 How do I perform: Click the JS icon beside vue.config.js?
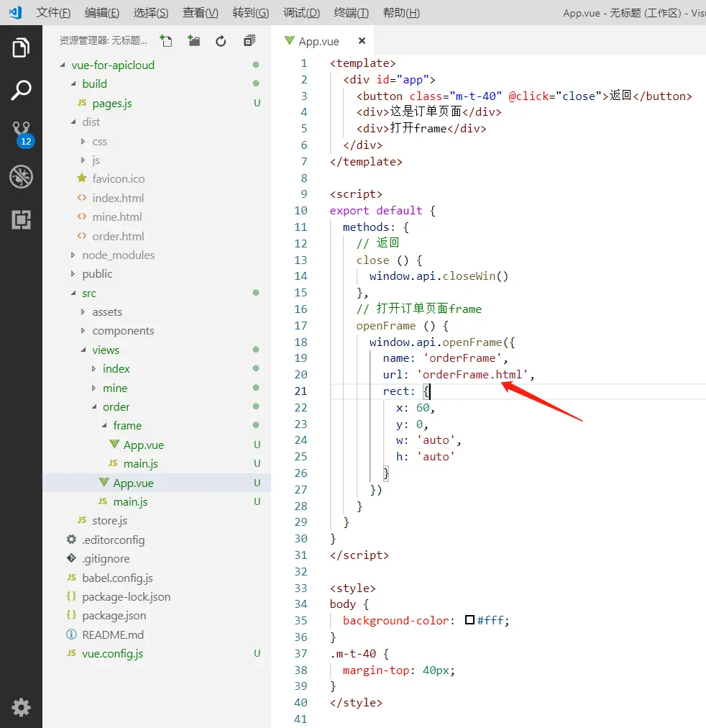(71, 652)
